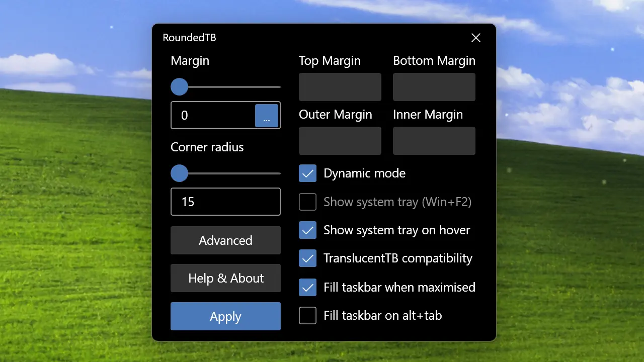Click the Inner Margin label
Viewport: 644px width, 362px height.
pyautogui.click(x=428, y=115)
